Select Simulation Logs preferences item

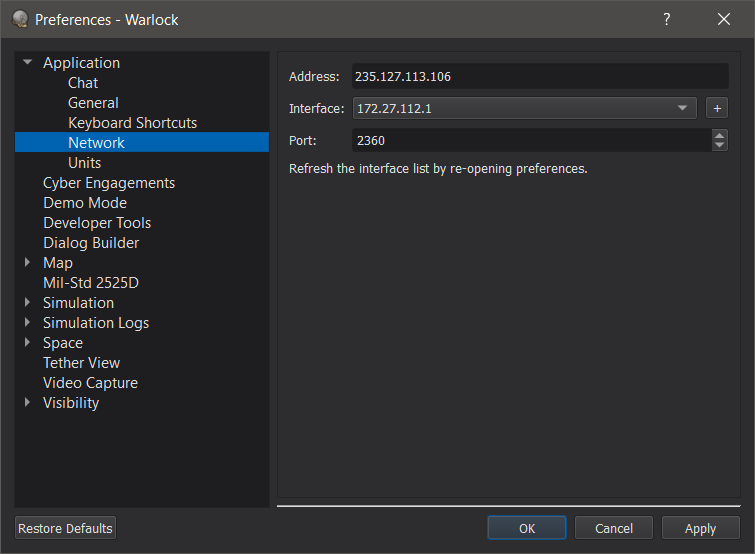[96, 322]
